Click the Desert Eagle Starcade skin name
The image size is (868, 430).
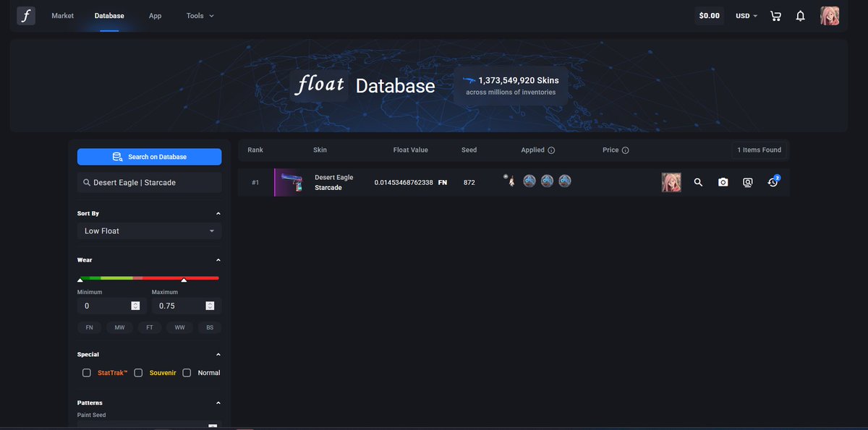coord(334,182)
